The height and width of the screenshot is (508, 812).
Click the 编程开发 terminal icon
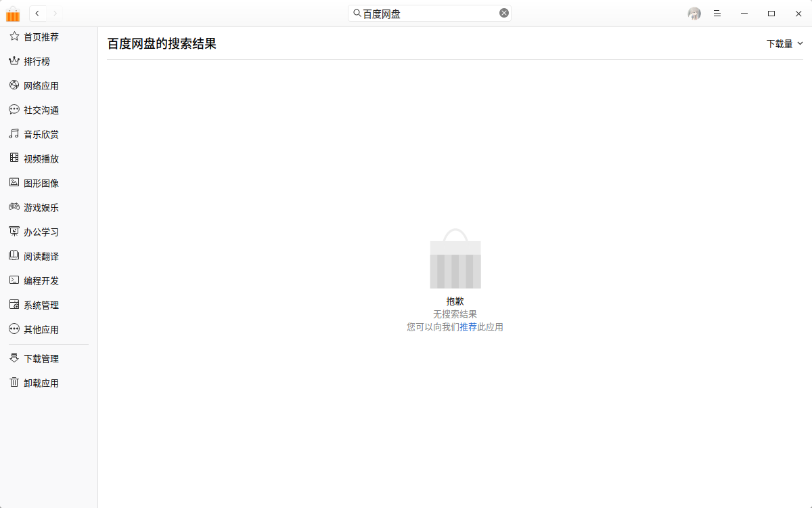pyautogui.click(x=14, y=280)
